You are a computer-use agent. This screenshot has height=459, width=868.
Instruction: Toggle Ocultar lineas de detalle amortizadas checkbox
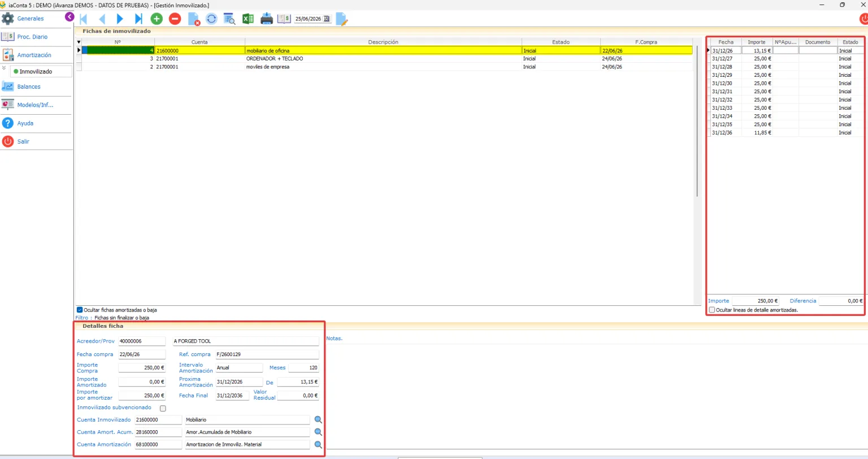click(712, 310)
